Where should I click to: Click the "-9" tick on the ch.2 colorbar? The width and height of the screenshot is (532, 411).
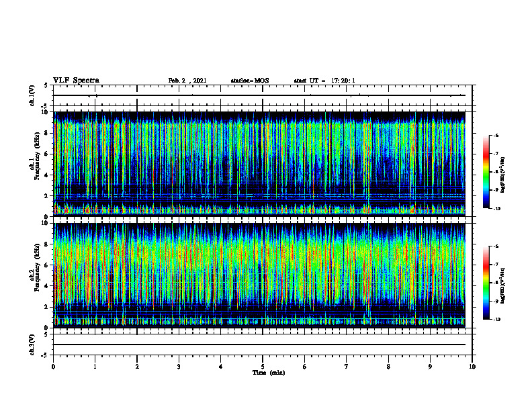[496, 301]
